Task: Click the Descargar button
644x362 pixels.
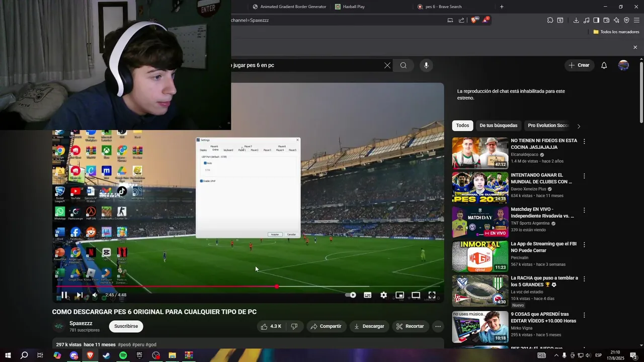Action: 369,326
